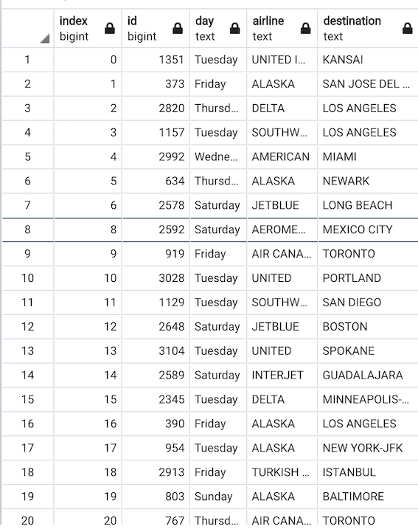Click the Sunday day cell

(x=218, y=497)
